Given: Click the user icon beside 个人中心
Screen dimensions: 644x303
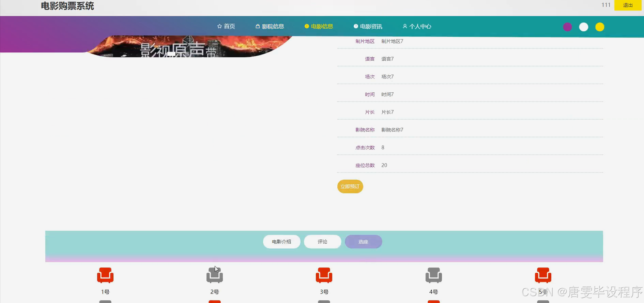Looking at the screenshot, I should 405,26.
